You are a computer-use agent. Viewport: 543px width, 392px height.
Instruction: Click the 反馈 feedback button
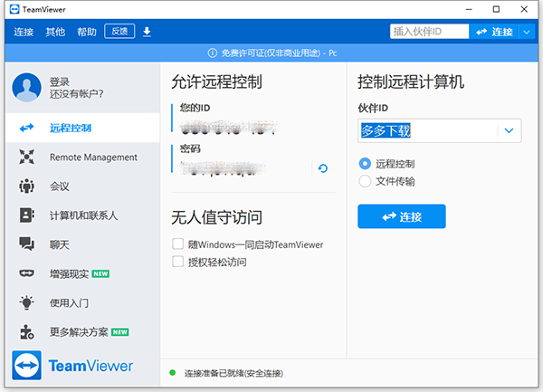(x=119, y=32)
